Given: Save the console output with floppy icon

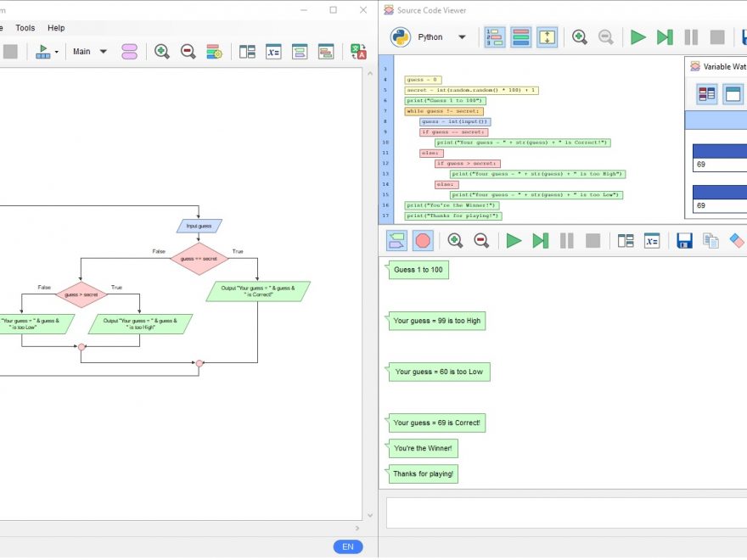Looking at the screenshot, I should coord(684,241).
